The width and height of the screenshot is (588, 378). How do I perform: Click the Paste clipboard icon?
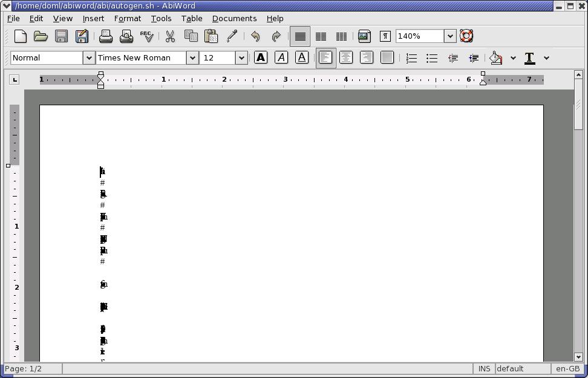(x=211, y=36)
